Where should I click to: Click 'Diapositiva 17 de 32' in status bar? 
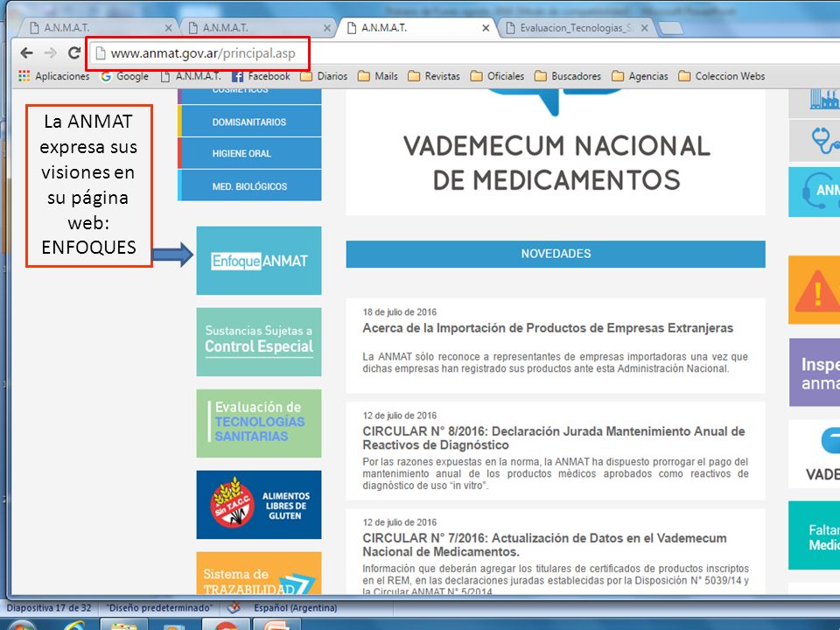click(x=49, y=608)
